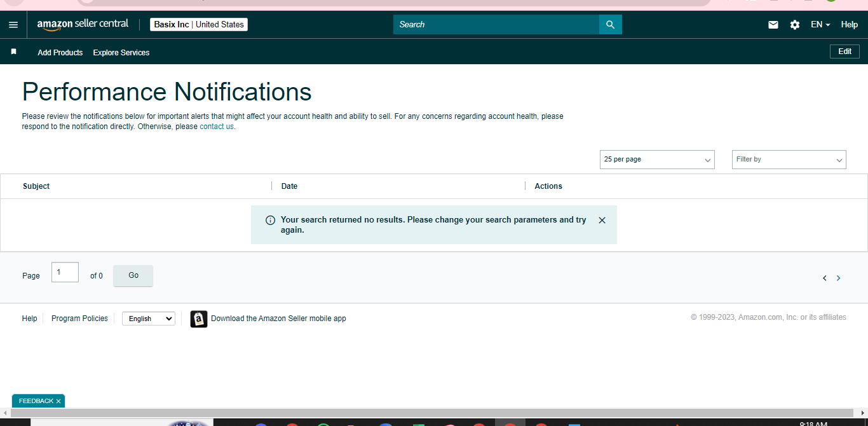Close the Feedback tab
This screenshot has height=426, width=868.
click(x=58, y=401)
